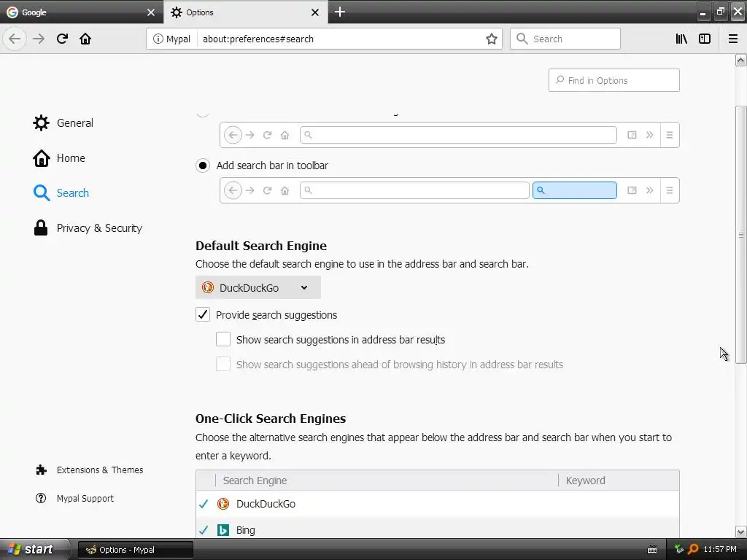Uncheck Provide search suggestions
The width and height of the screenshot is (747, 560).
coord(203,314)
